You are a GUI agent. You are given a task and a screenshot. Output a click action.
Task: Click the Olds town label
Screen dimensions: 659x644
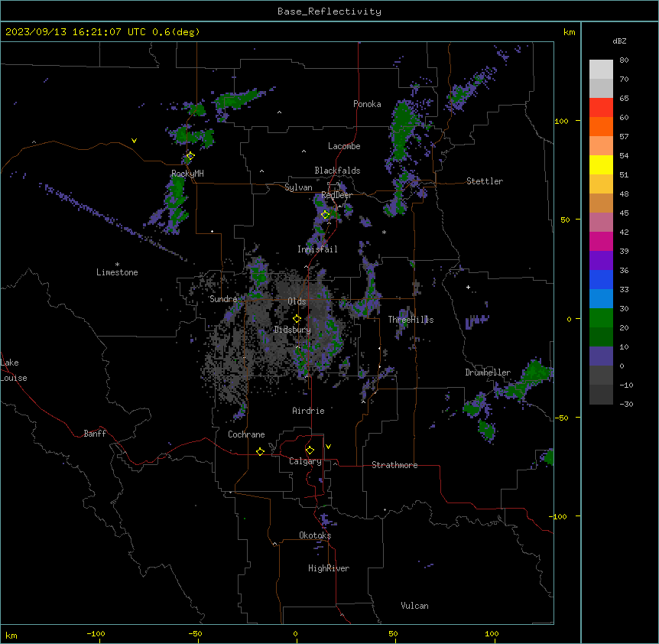[x=297, y=301]
